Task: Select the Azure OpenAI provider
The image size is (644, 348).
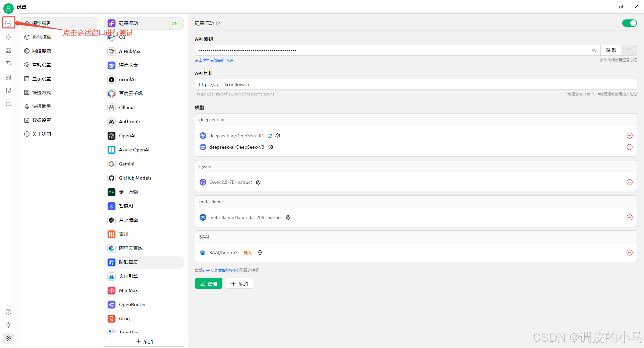Action: [144, 150]
